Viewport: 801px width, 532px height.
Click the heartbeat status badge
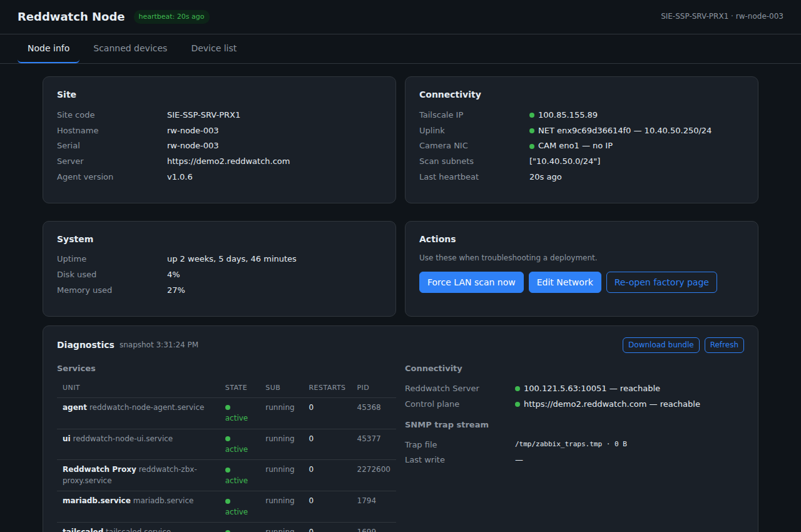coord(171,17)
